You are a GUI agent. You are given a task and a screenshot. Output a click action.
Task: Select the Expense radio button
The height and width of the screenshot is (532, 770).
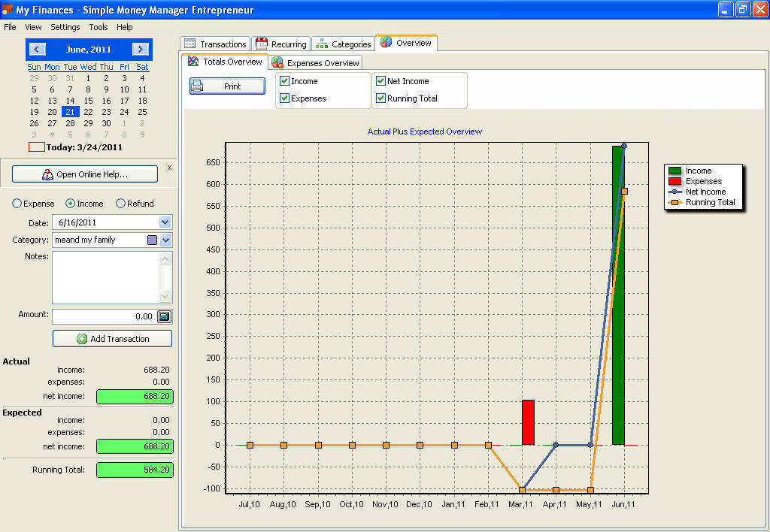[x=17, y=203]
